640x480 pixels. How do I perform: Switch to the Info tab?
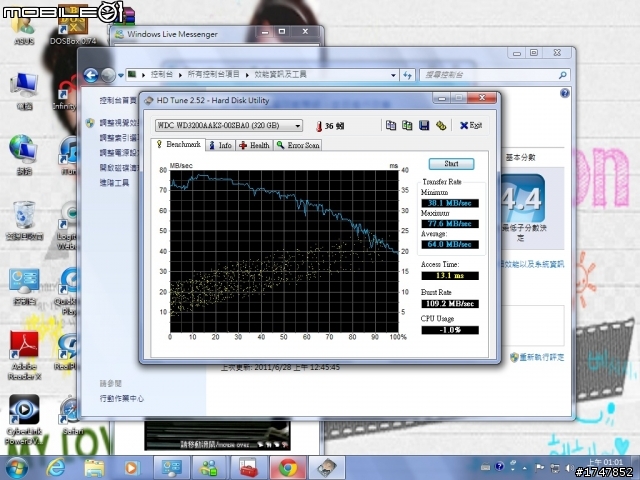[x=220, y=145]
